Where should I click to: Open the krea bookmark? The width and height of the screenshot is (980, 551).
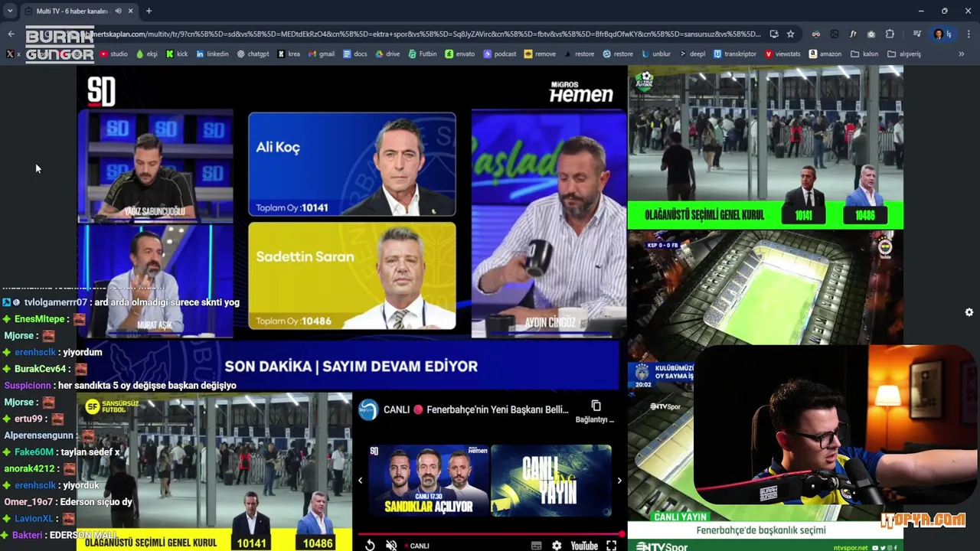pos(289,54)
